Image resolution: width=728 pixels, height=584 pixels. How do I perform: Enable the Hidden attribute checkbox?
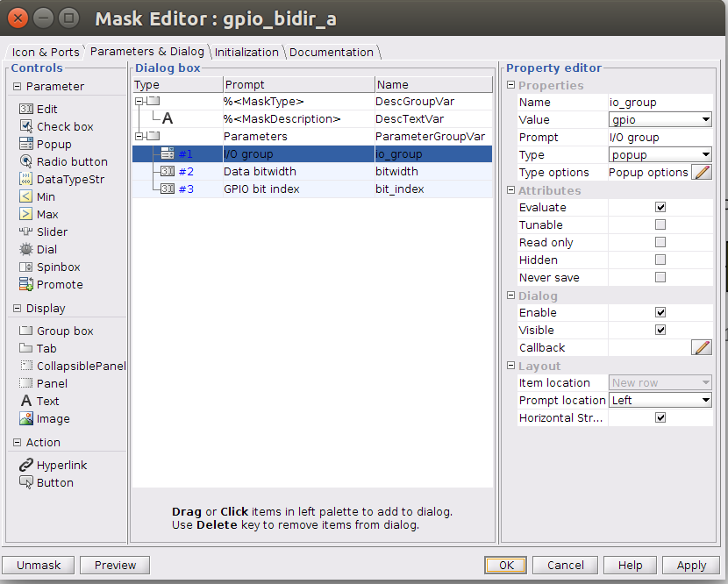click(x=660, y=260)
